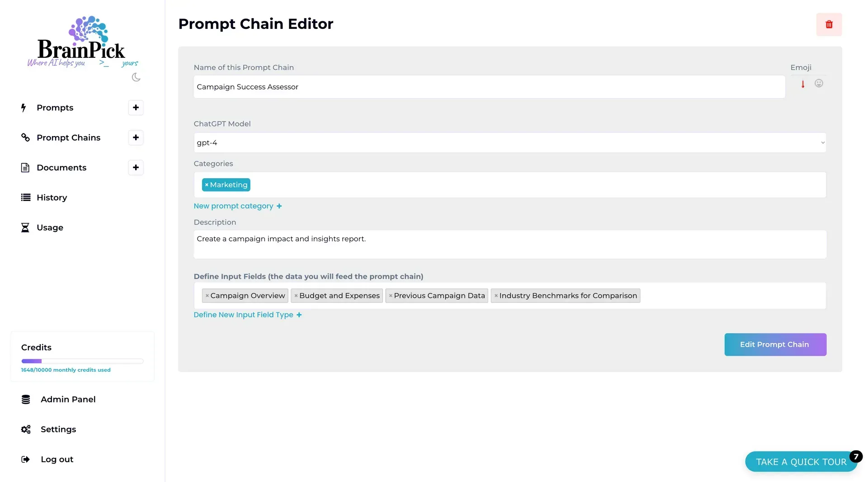Click the red emoji symbol
Image resolution: width=868 pixels, height=482 pixels.
pos(803,84)
